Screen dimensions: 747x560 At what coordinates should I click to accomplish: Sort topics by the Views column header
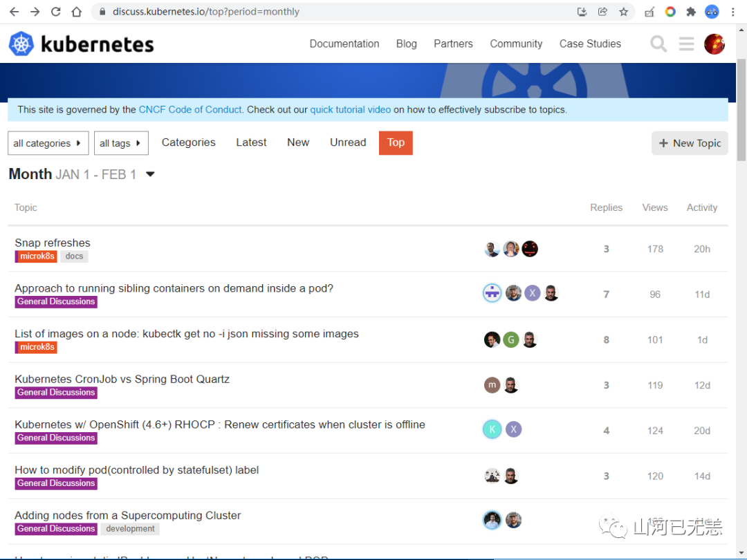(654, 207)
